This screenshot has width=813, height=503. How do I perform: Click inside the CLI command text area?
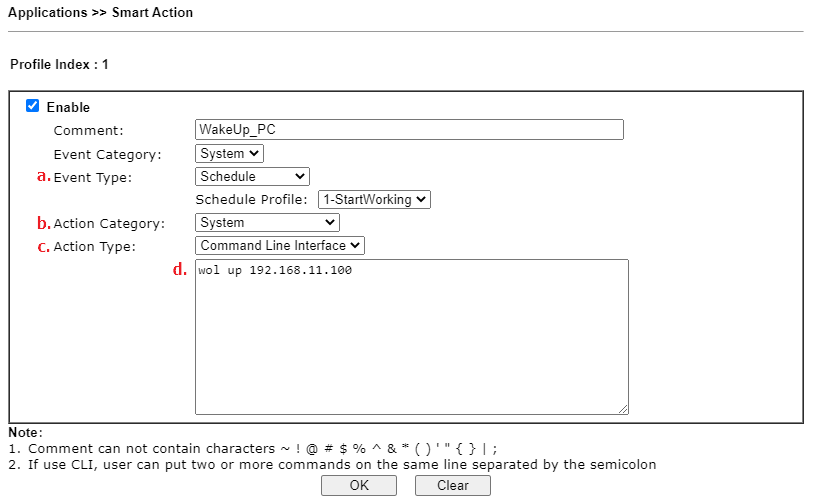point(412,337)
